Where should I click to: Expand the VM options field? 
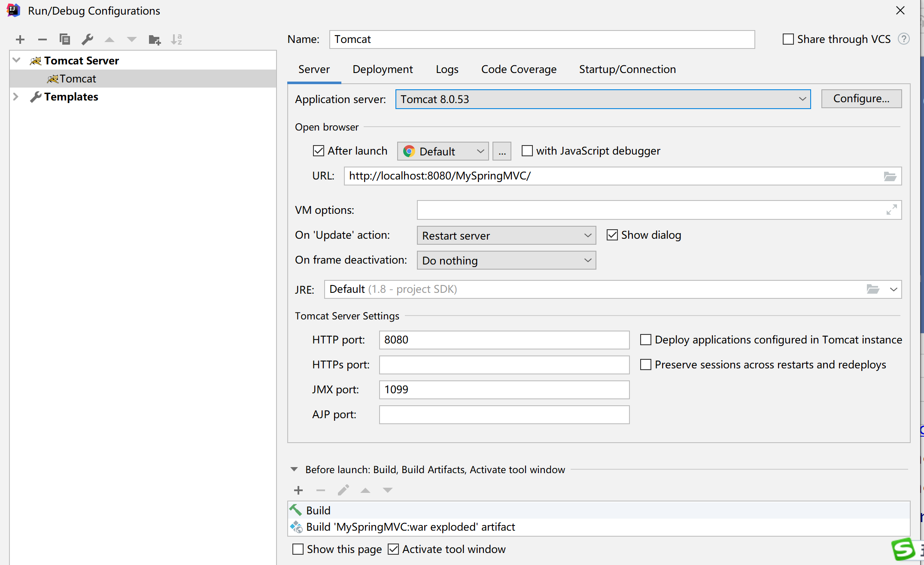tap(891, 210)
